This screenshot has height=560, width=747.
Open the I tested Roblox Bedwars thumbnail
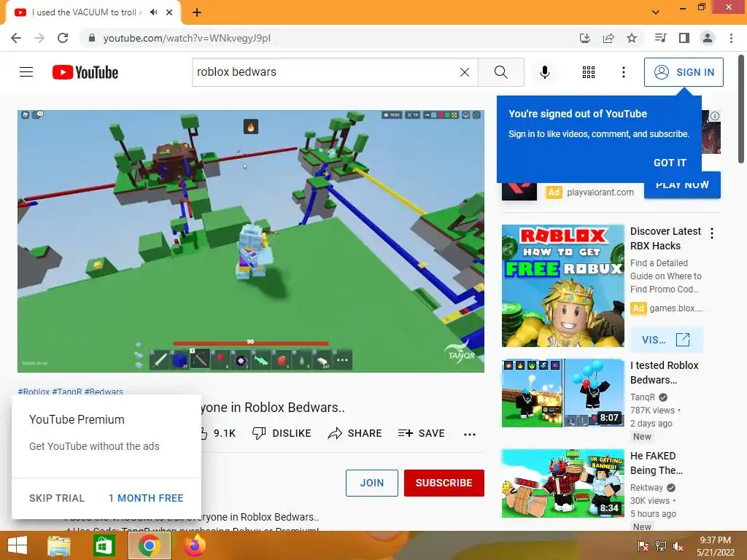click(562, 393)
